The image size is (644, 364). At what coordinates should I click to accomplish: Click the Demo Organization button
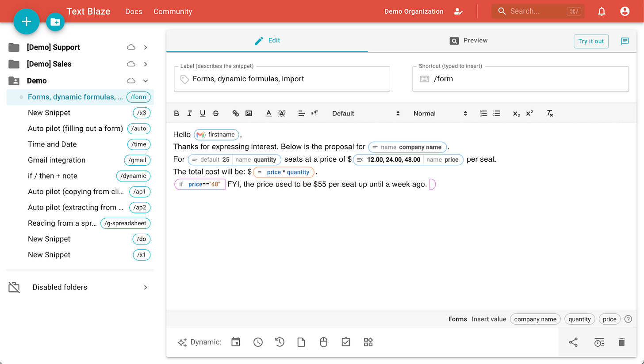(414, 11)
